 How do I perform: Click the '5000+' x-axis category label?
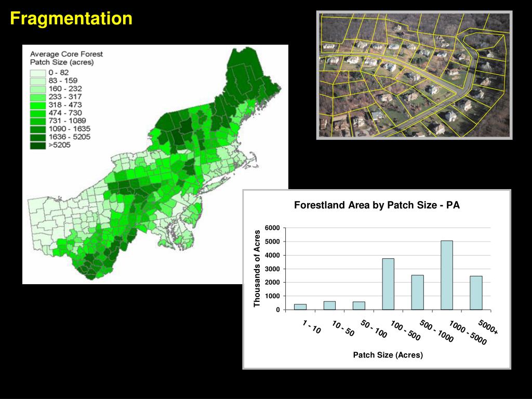point(488,327)
